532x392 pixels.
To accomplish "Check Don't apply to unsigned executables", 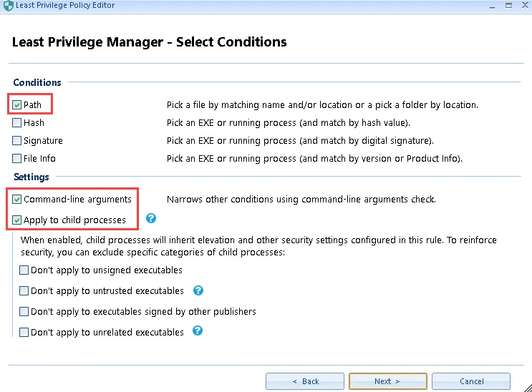I will (24, 270).
